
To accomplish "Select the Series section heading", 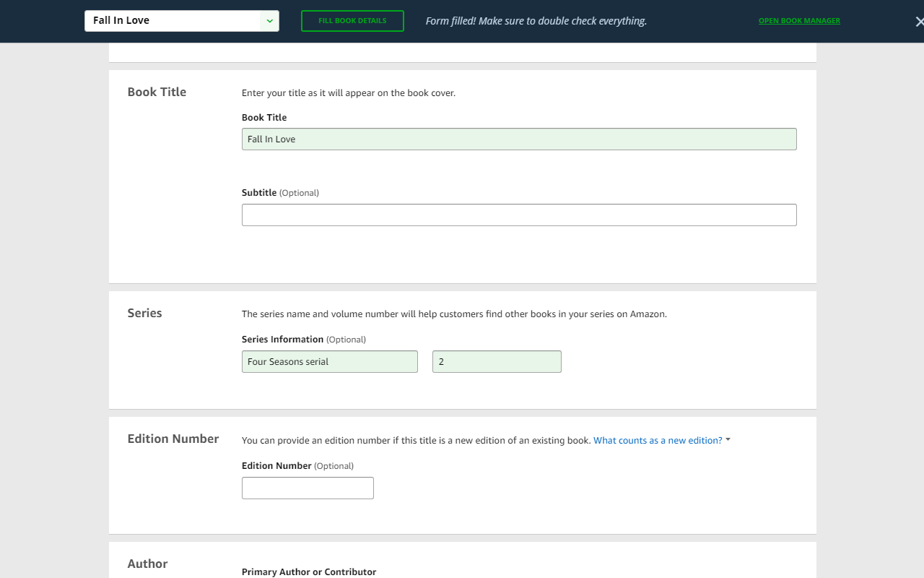I will click(x=144, y=313).
